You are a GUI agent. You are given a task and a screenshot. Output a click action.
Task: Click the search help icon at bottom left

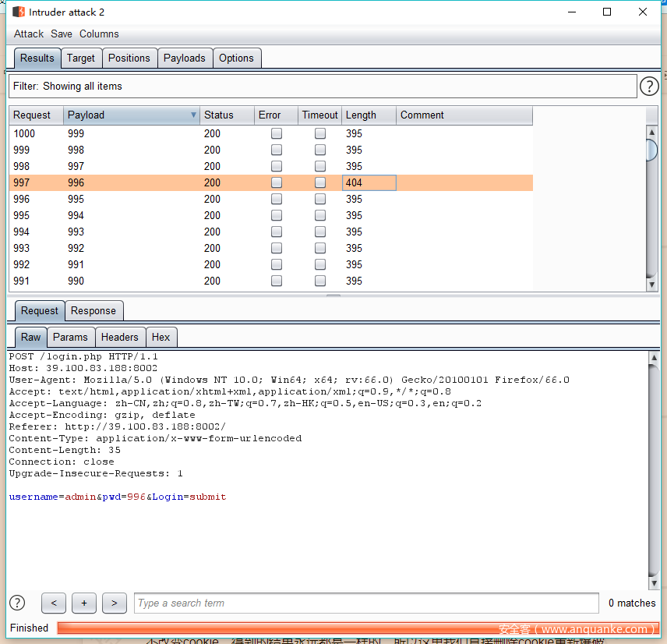(17, 603)
